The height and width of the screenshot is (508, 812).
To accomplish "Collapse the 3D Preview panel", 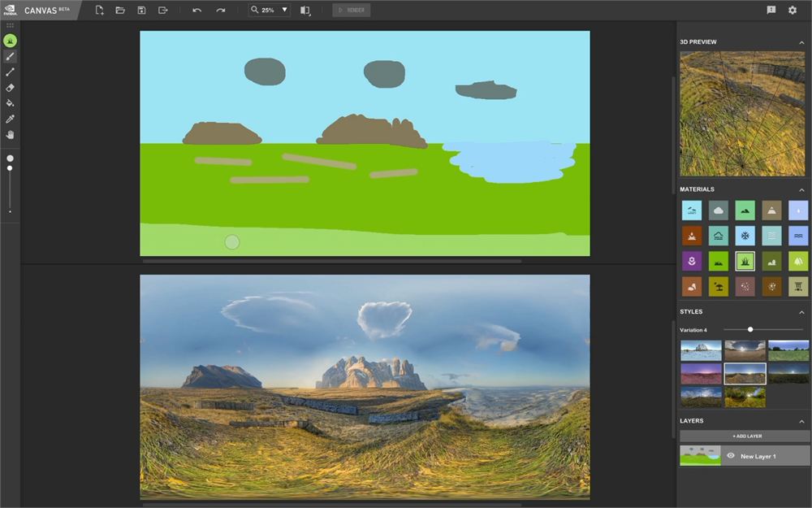I will pyautogui.click(x=801, y=42).
